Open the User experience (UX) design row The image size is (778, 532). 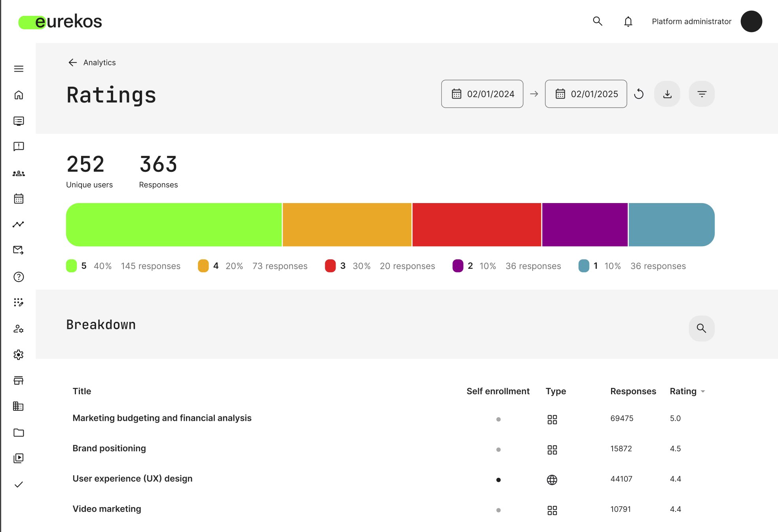[x=132, y=479]
